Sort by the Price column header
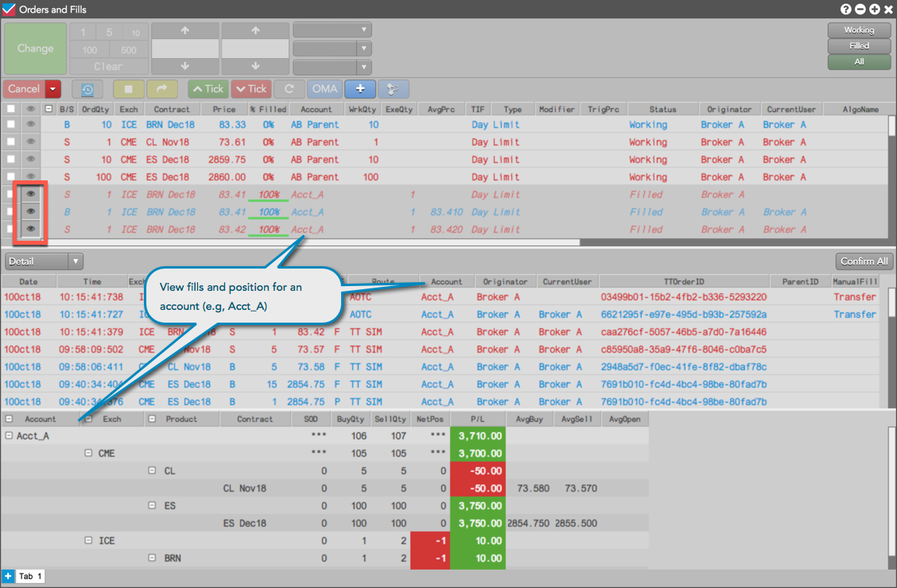 click(224, 109)
